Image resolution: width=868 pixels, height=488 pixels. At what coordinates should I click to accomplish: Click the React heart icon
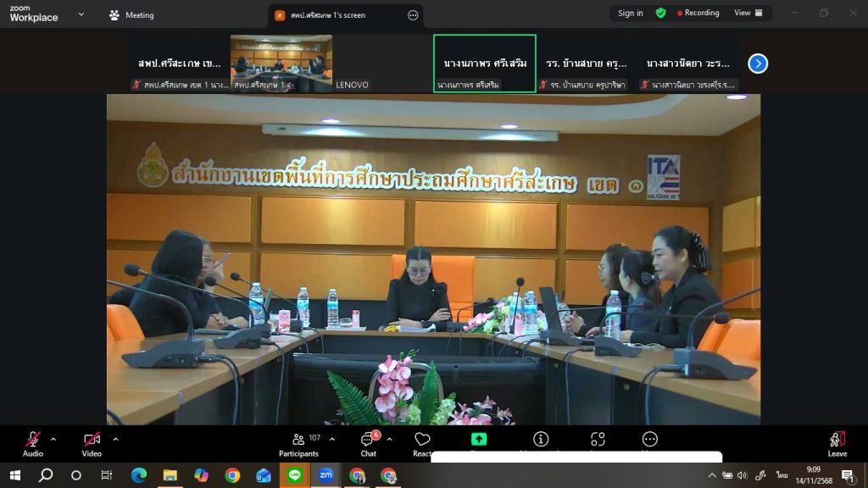[x=422, y=440]
